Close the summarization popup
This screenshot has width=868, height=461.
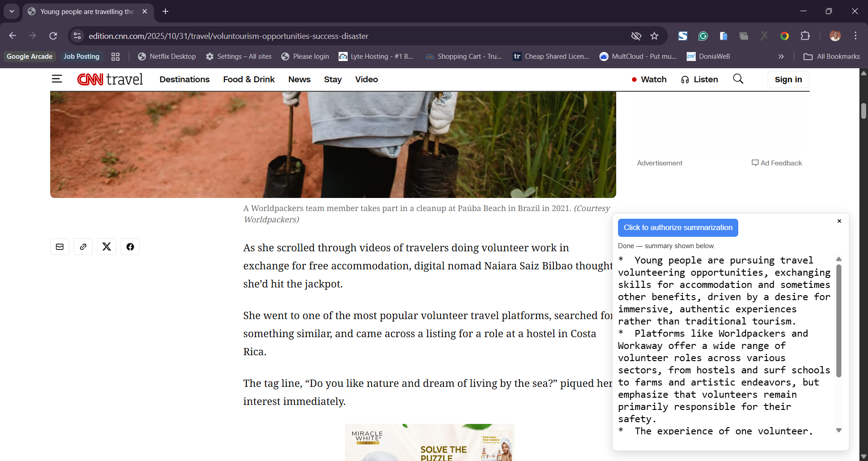coord(839,221)
